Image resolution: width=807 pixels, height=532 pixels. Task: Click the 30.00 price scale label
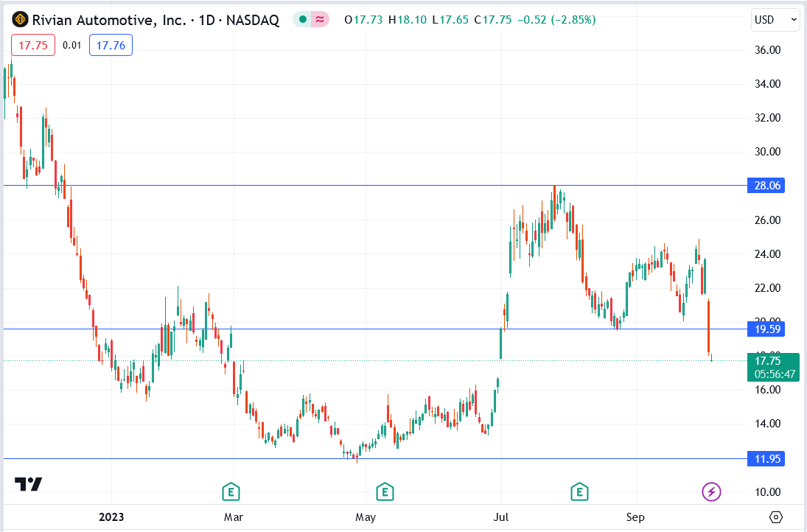[x=767, y=152]
